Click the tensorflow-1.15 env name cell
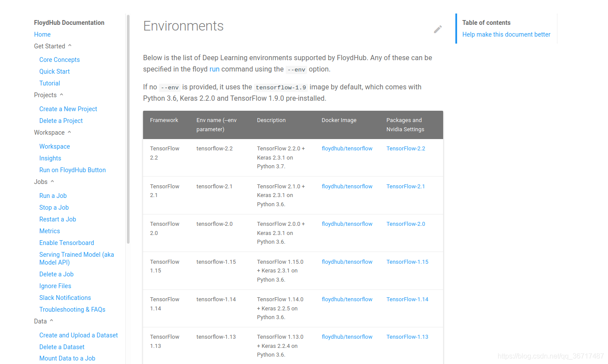The image size is (608, 364). point(216,262)
